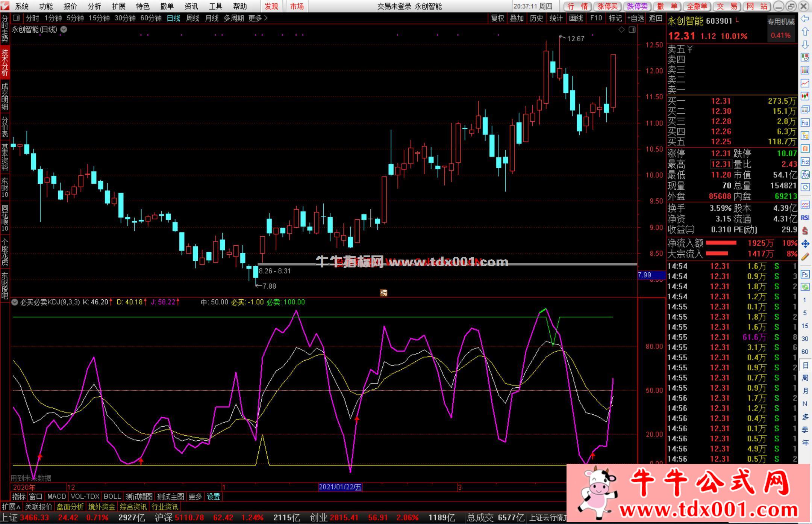Open 更多 indicators in bottom tab bar

(x=195, y=497)
